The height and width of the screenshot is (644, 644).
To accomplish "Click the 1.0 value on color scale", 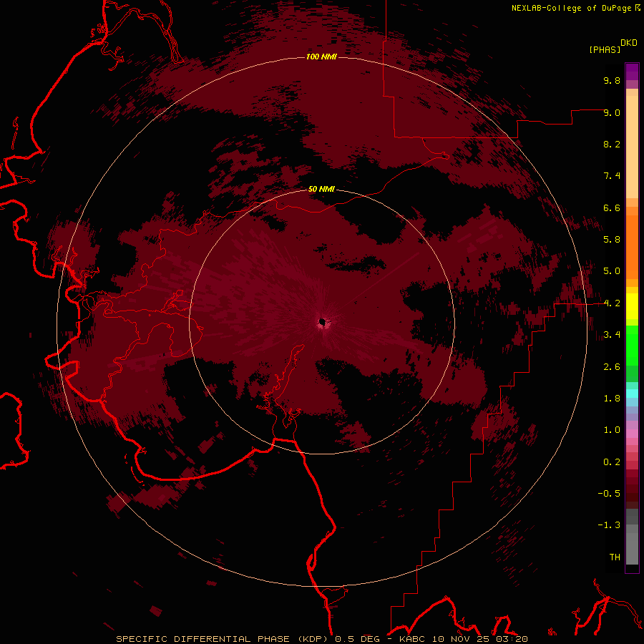I will click(x=612, y=430).
